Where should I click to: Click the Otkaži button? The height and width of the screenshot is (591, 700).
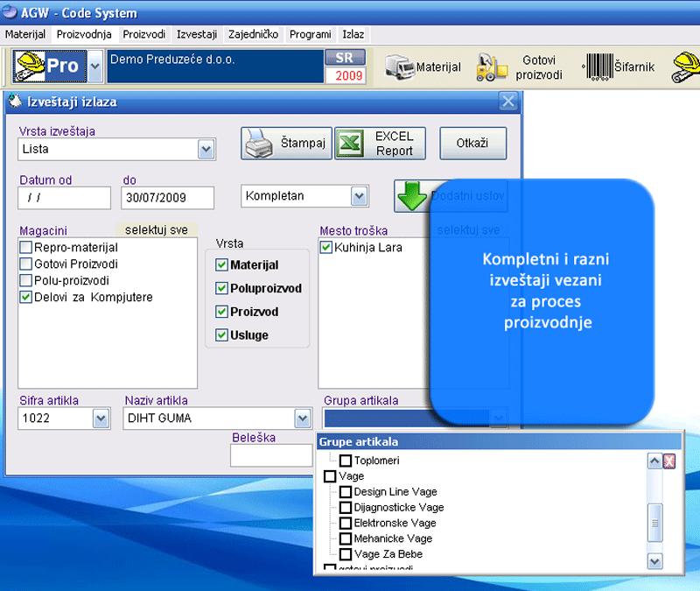[x=472, y=144]
